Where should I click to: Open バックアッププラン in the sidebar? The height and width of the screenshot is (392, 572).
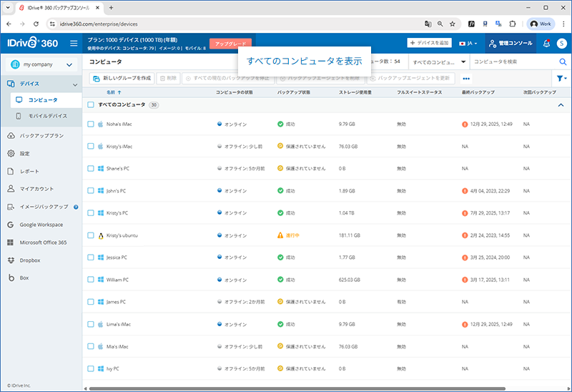tap(41, 135)
